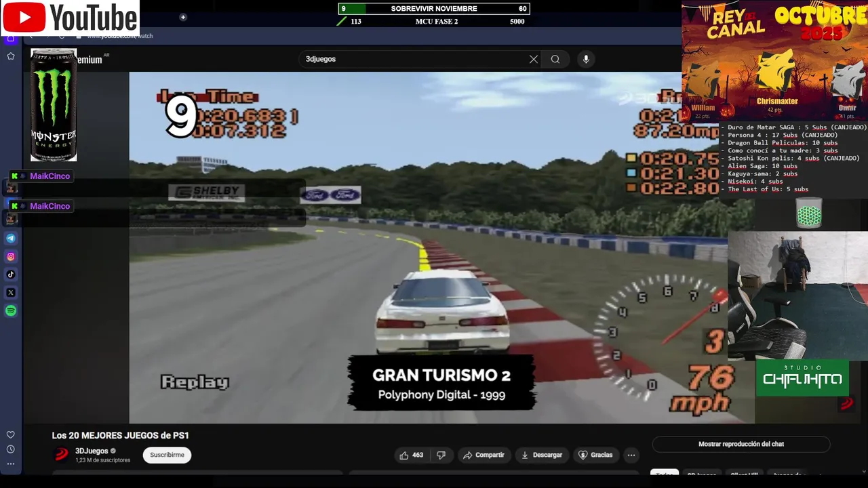The width and height of the screenshot is (868, 488).
Task: Click the YouTube Premium logo
Action: (x=89, y=60)
